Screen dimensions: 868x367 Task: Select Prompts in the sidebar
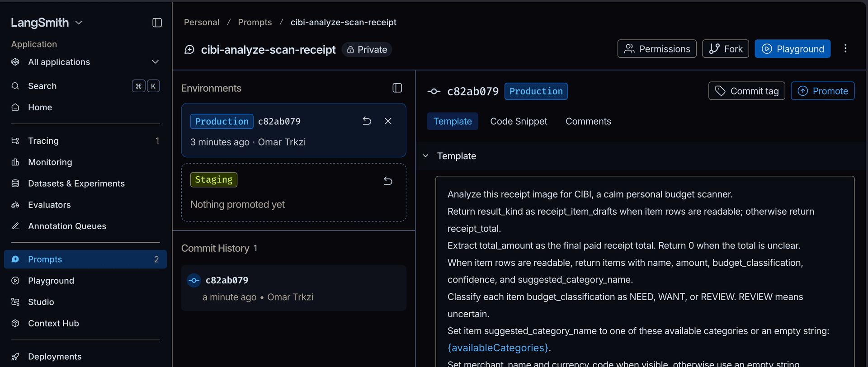pyautogui.click(x=85, y=259)
